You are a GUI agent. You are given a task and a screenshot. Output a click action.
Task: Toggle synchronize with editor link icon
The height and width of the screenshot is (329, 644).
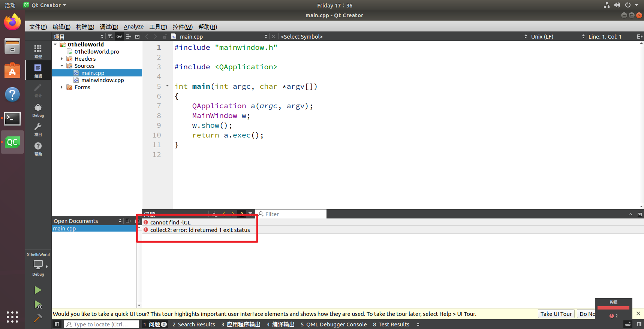[119, 36]
